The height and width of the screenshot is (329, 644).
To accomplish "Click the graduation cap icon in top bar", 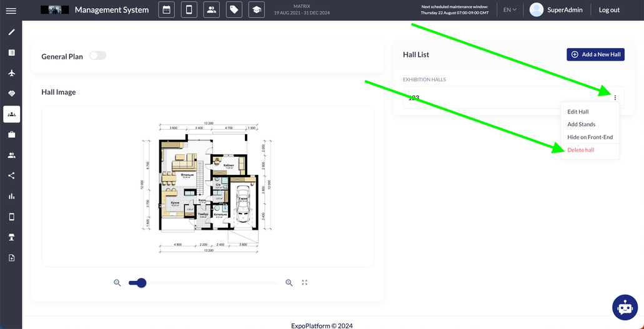I will [257, 10].
